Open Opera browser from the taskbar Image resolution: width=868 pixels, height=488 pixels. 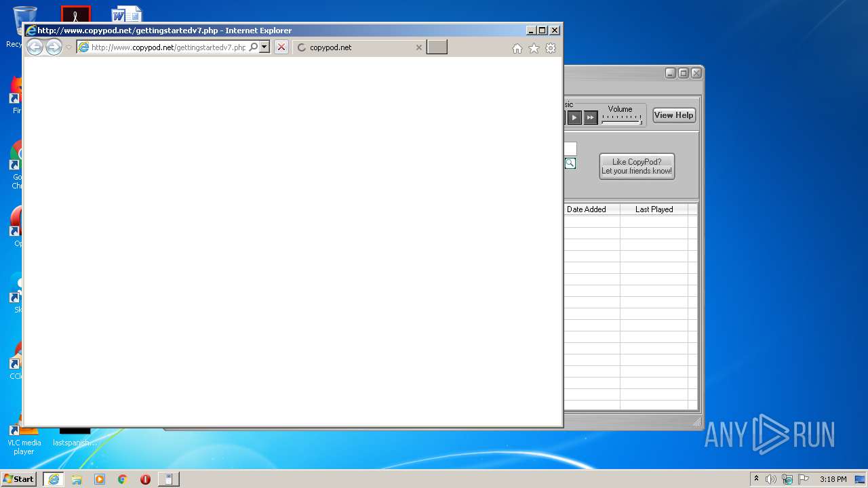tap(145, 479)
